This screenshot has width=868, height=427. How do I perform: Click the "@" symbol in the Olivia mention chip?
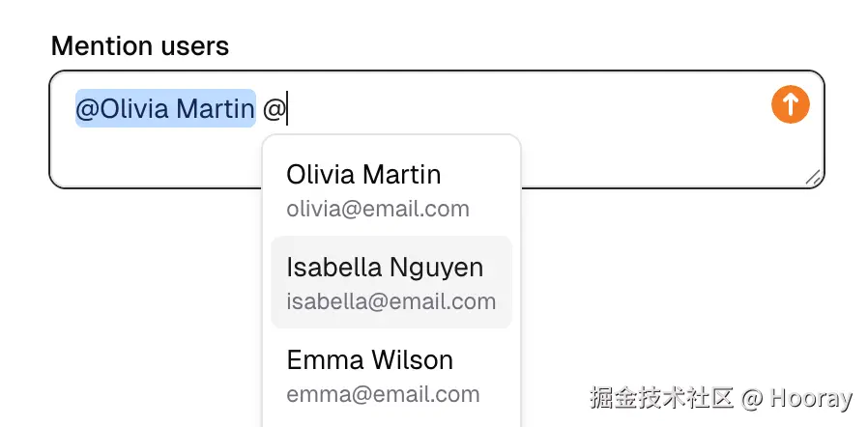click(x=87, y=110)
